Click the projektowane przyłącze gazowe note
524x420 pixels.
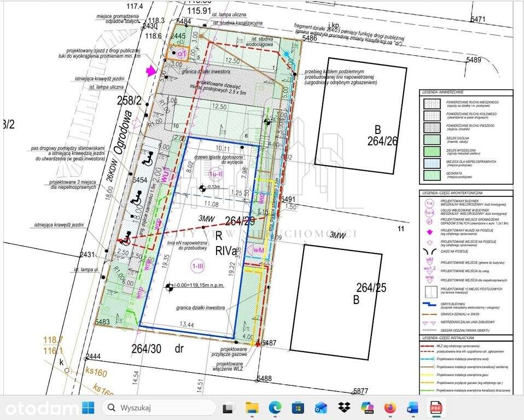(x=229, y=352)
